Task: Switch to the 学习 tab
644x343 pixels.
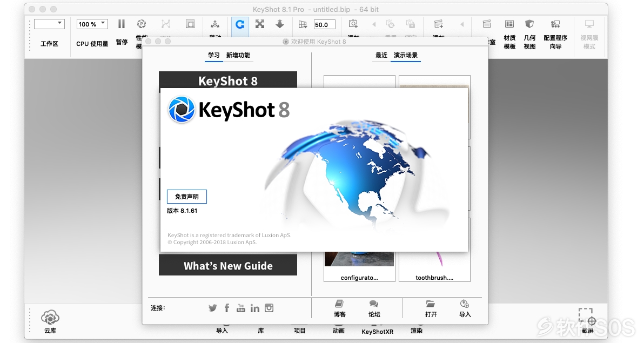Action: [x=213, y=55]
